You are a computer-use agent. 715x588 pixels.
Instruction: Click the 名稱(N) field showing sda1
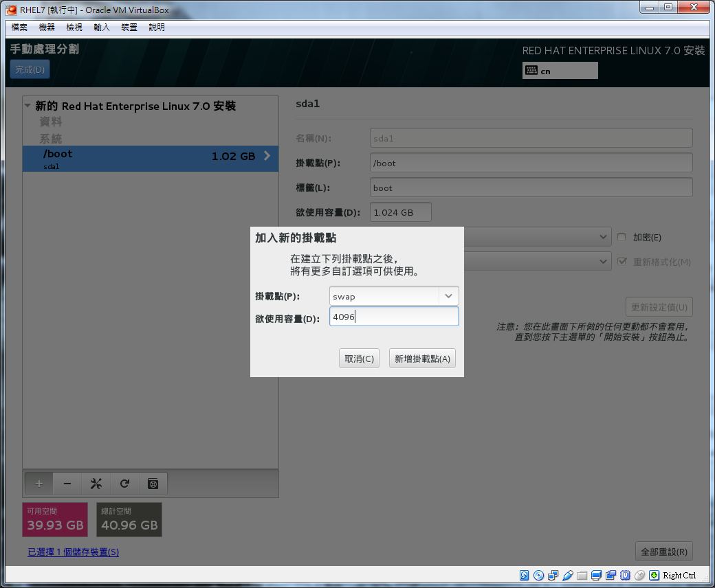click(531, 138)
